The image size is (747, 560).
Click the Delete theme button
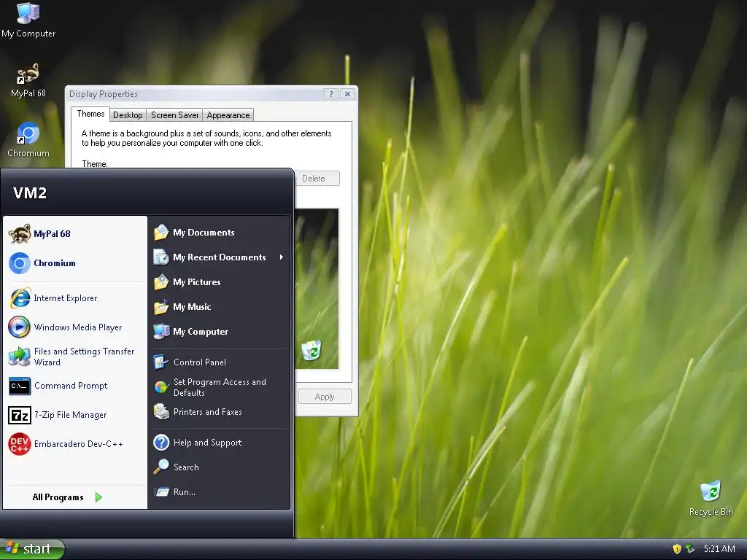click(x=317, y=179)
